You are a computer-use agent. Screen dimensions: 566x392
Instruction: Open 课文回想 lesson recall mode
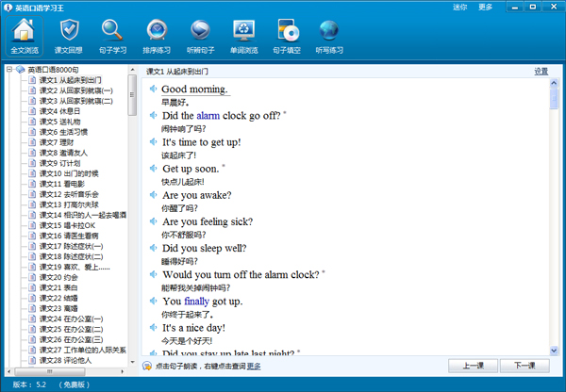coord(68,36)
